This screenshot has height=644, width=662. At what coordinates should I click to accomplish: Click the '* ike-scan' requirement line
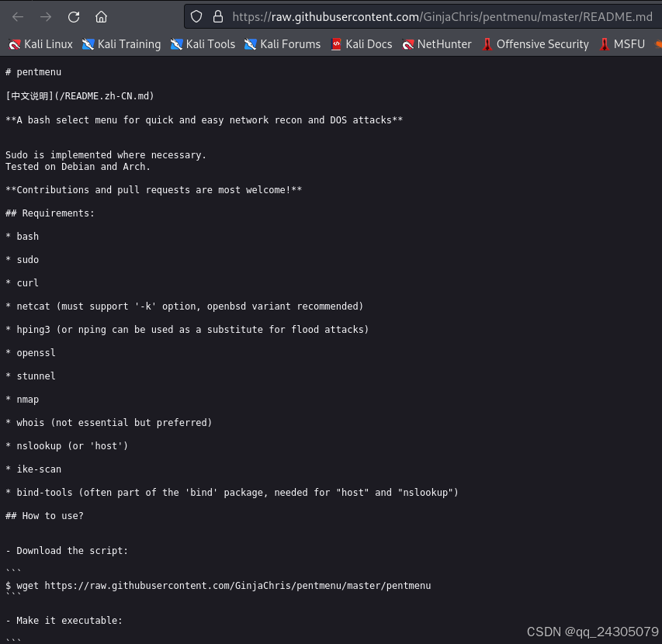click(33, 469)
